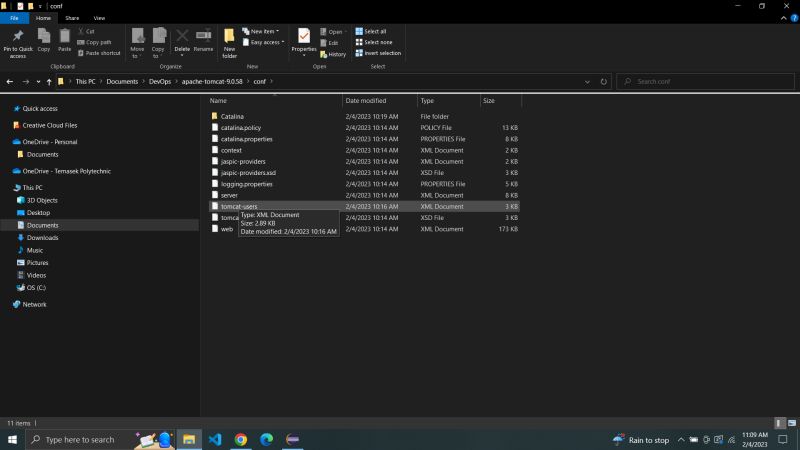800x450 pixels.
Task: Click apache-tomcat-9.0.58 in the breadcrumb
Action: [x=212, y=82]
